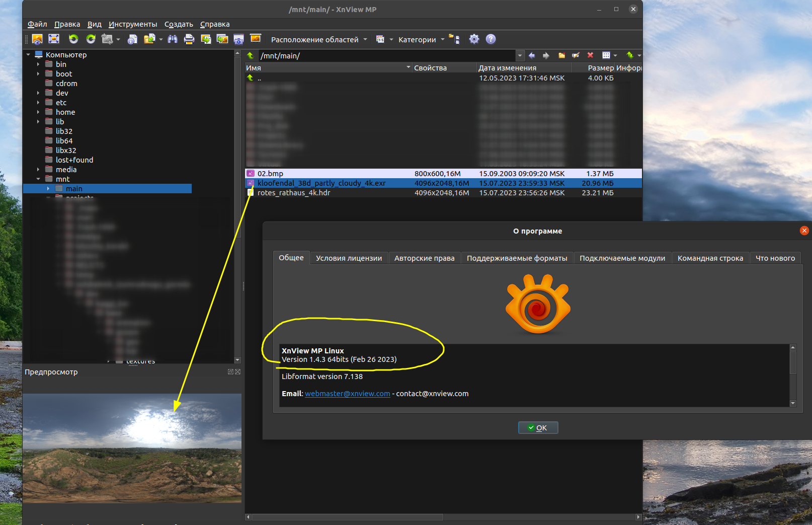Expand the home folder in the tree
Screen dimensions: 812x525
pyautogui.click(x=38, y=112)
